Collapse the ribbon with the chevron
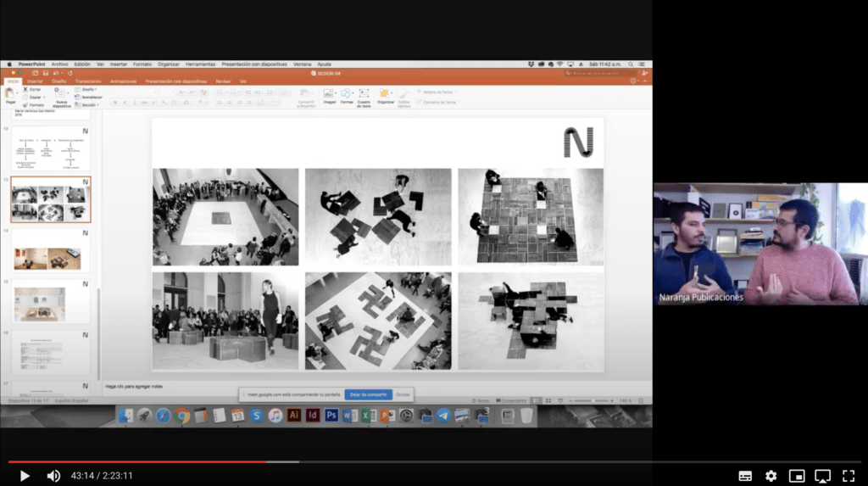 (644, 81)
